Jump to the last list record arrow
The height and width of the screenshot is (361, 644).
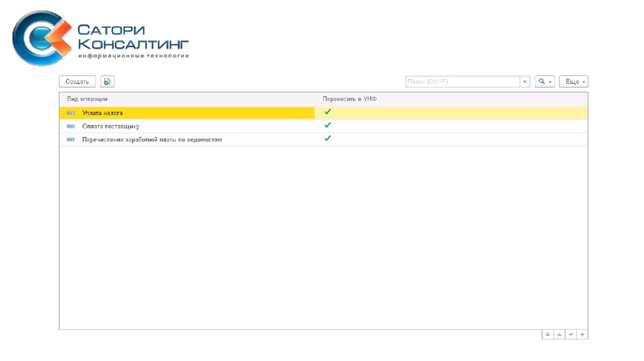[x=582, y=335]
